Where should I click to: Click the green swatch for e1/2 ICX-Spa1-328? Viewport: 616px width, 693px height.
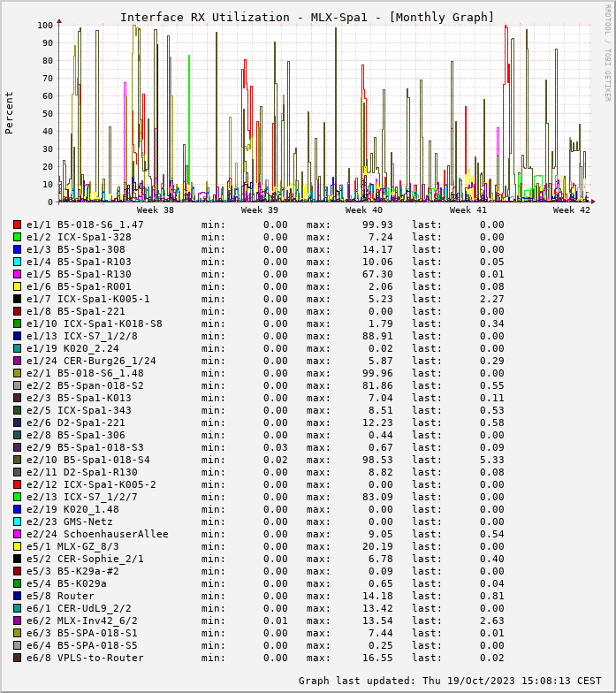click(17, 237)
